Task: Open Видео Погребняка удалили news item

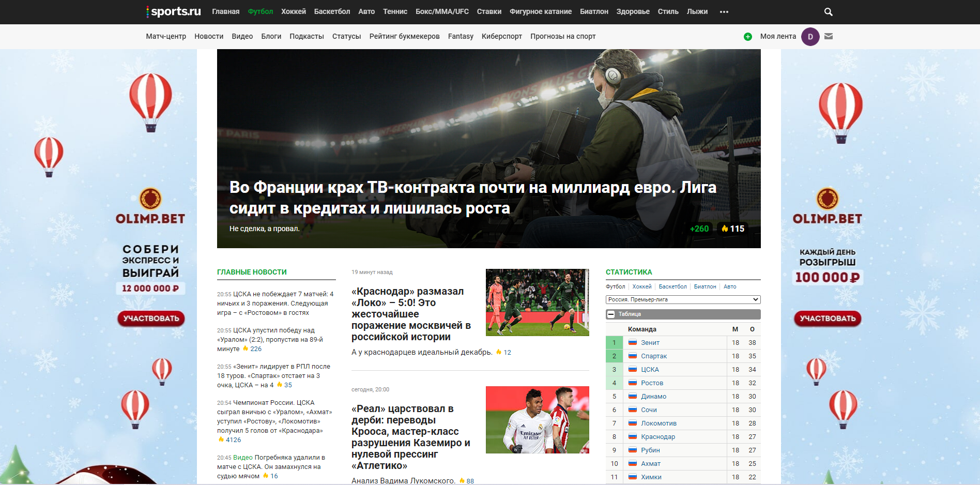Action: 271,467
